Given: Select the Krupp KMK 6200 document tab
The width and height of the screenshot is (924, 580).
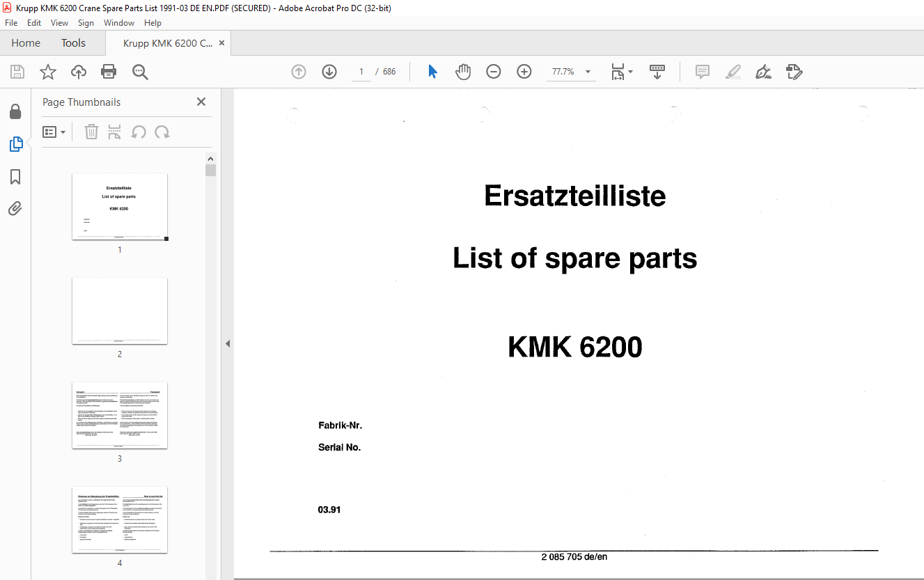Looking at the screenshot, I should pyautogui.click(x=168, y=43).
